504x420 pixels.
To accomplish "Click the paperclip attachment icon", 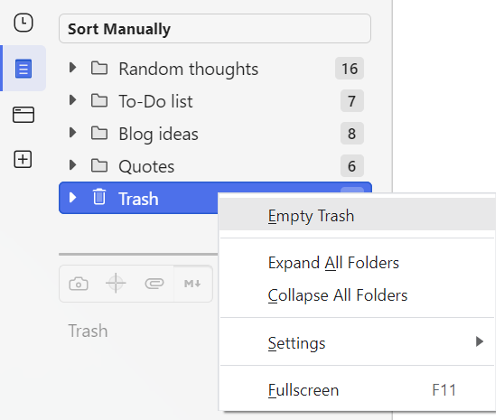I will tap(154, 284).
